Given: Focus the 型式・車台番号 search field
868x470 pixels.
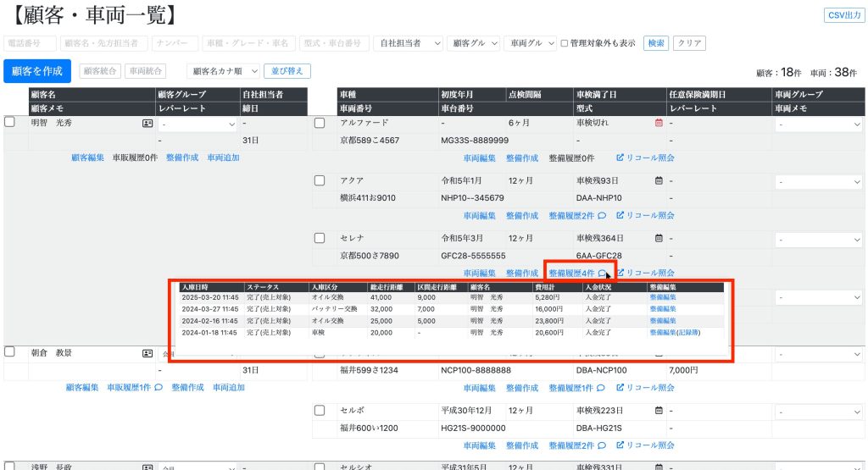Looking at the screenshot, I should 334,43.
